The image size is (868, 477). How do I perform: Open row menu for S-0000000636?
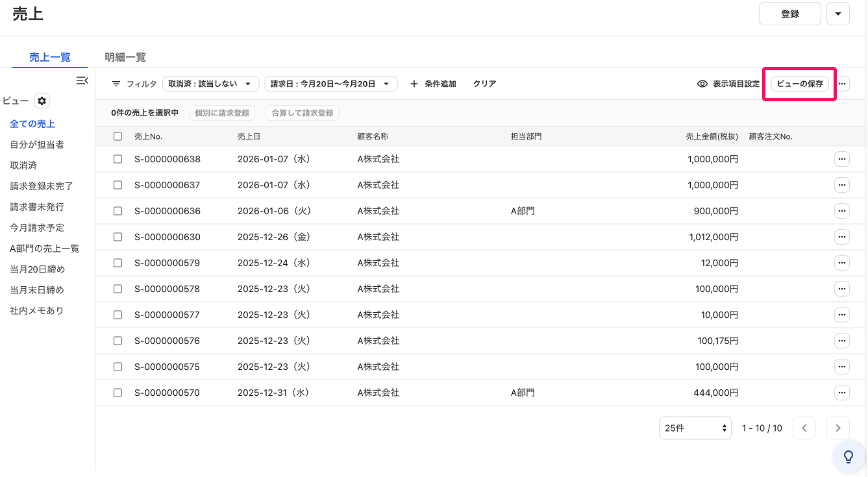tap(842, 211)
